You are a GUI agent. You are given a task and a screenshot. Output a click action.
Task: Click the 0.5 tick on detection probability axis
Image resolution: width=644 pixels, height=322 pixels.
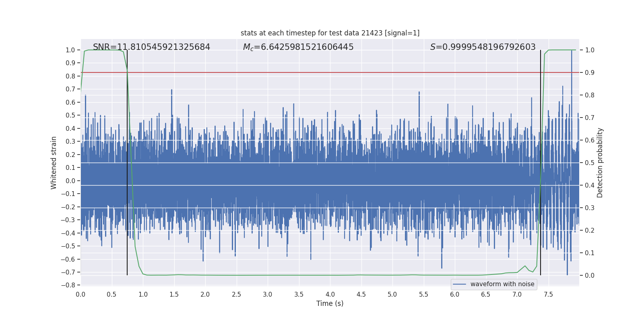[x=590, y=163]
